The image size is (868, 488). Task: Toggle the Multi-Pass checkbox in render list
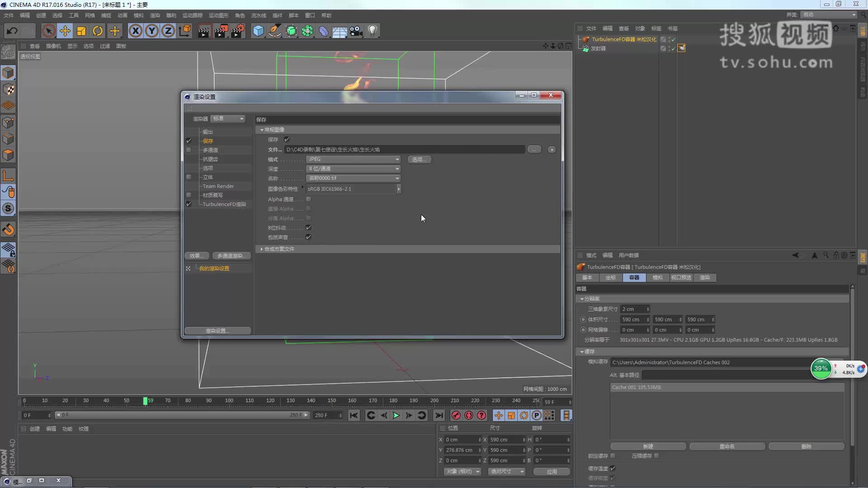(x=189, y=150)
